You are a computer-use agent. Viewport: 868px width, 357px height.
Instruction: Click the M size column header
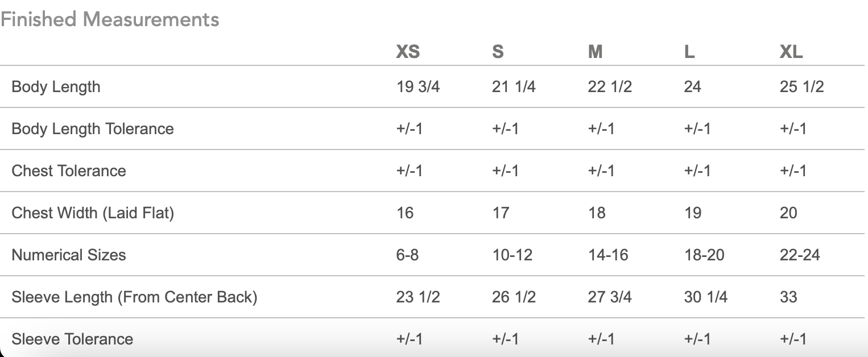tap(595, 52)
